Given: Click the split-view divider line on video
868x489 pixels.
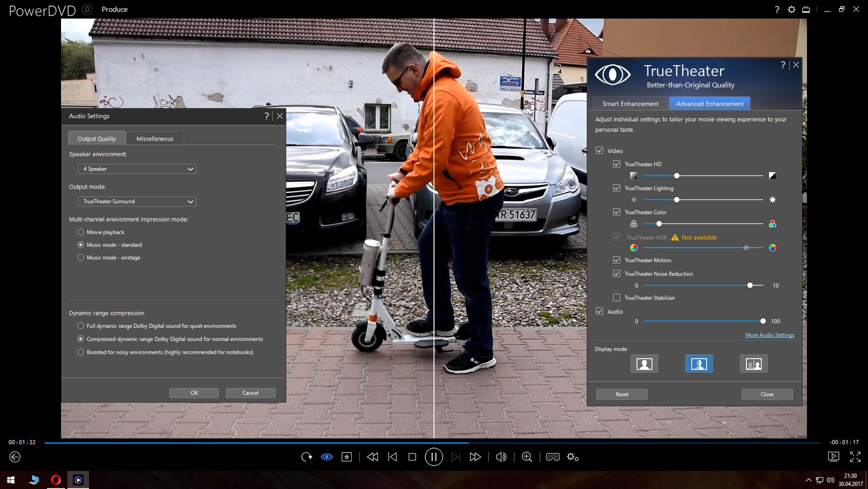Looking at the screenshot, I should click(434, 228).
